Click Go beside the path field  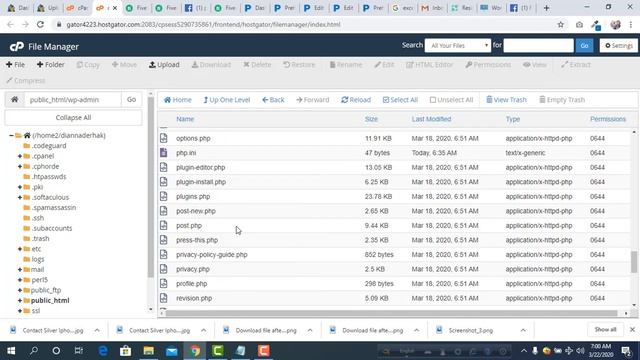pyautogui.click(x=131, y=99)
